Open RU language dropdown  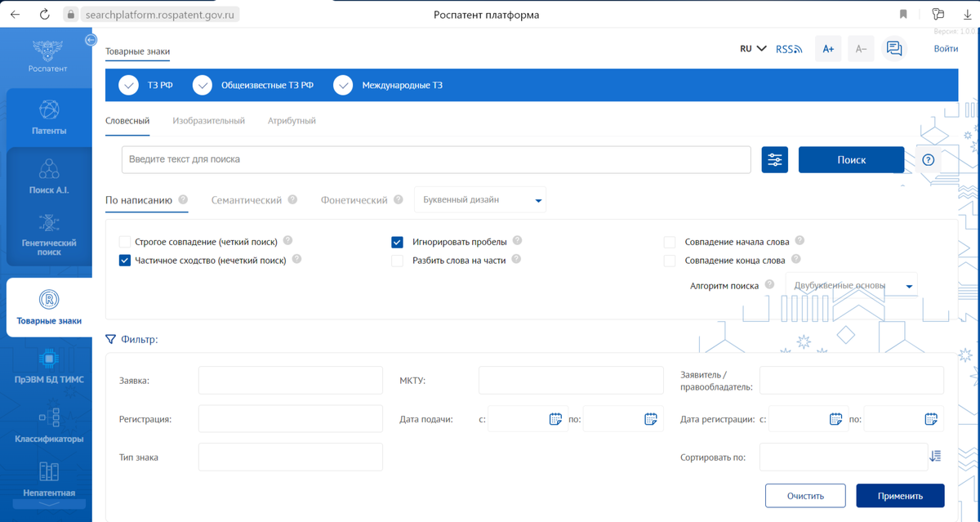753,49
